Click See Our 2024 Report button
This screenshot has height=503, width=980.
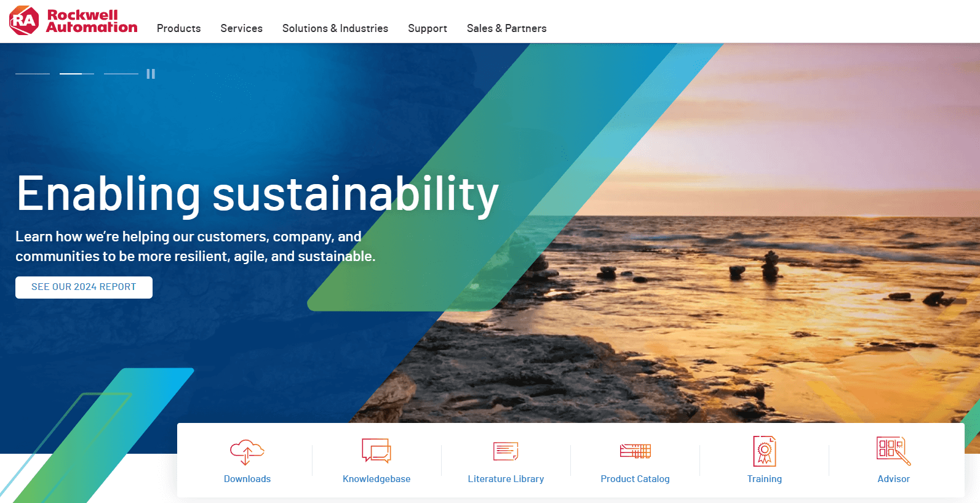pos(84,287)
